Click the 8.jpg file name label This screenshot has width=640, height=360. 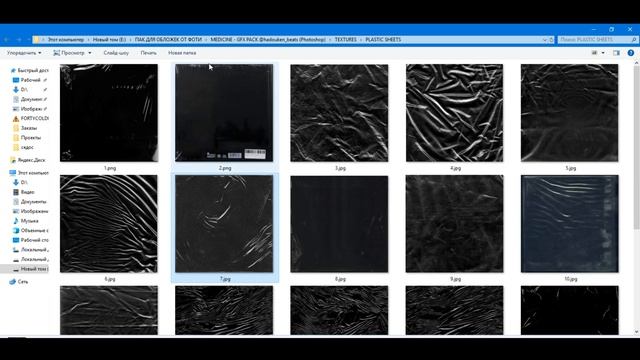[x=340, y=279]
